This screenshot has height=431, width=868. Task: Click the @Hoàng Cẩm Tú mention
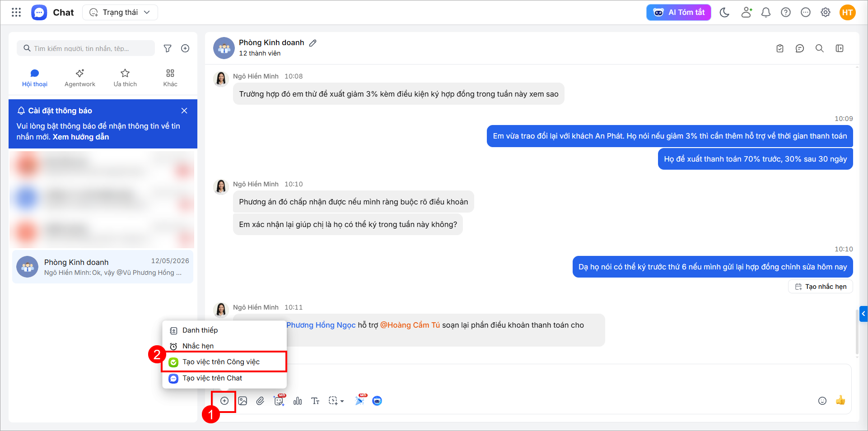tap(410, 325)
